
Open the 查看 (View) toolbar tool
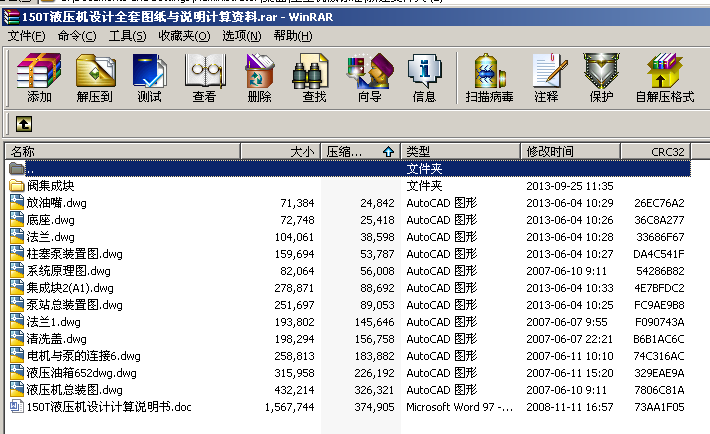pos(204,78)
